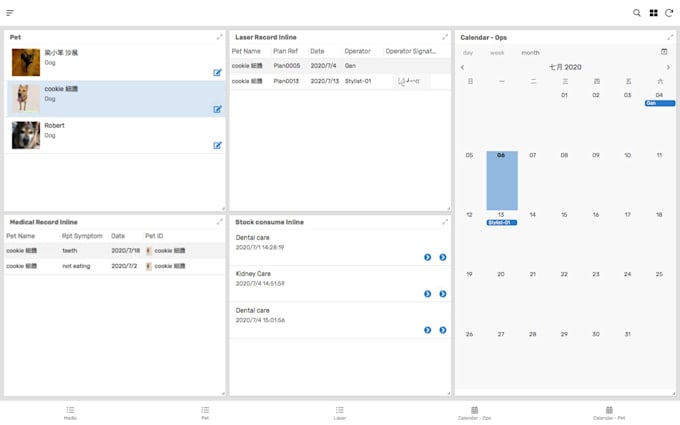Go to previous month in calendar

462,67
